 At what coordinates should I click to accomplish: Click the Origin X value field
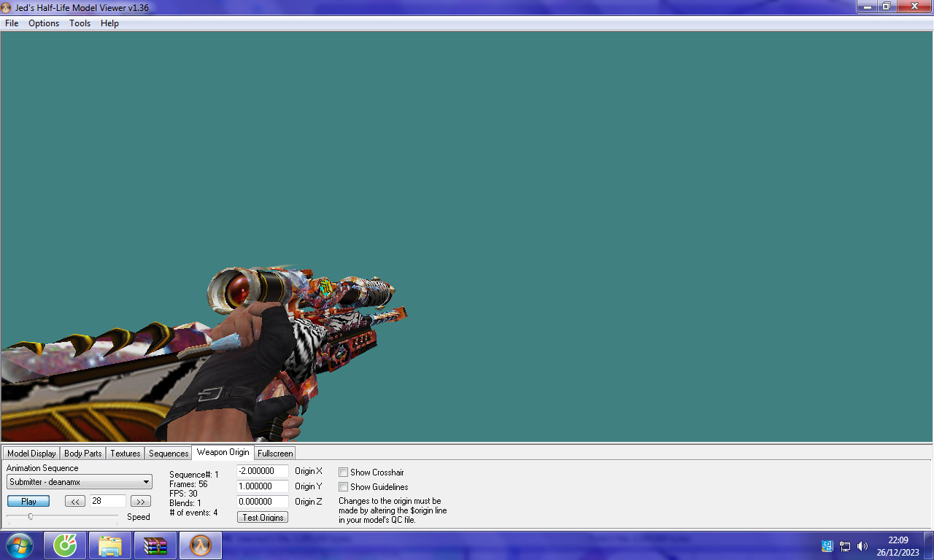click(x=263, y=471)
